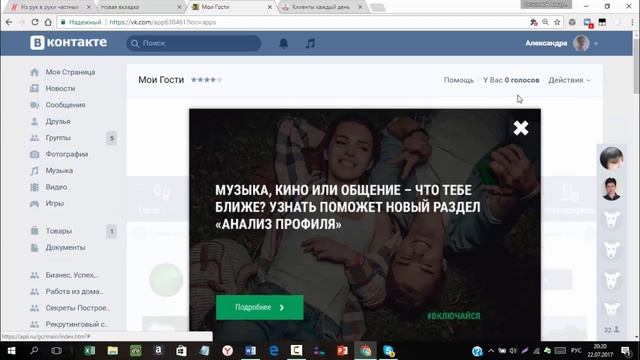Close the profile analysis ad popup
The image size is (640, 360).
pyautogui.click(x=521, y=128)
